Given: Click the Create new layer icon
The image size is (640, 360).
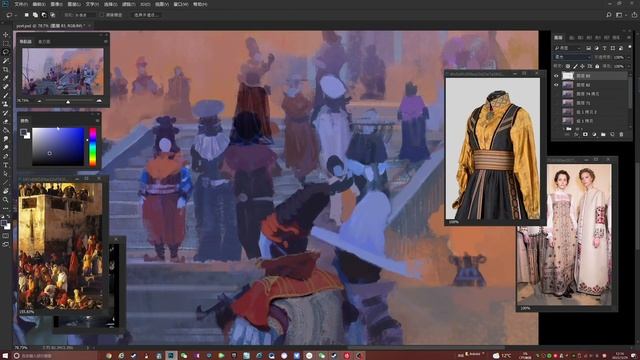Looking at the screenshot, I should (x=612, y=134).
